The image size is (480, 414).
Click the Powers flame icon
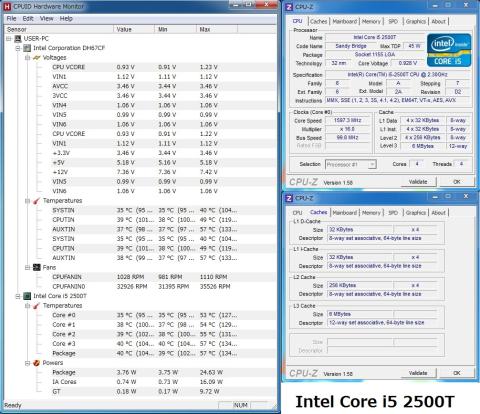(37, 363)
